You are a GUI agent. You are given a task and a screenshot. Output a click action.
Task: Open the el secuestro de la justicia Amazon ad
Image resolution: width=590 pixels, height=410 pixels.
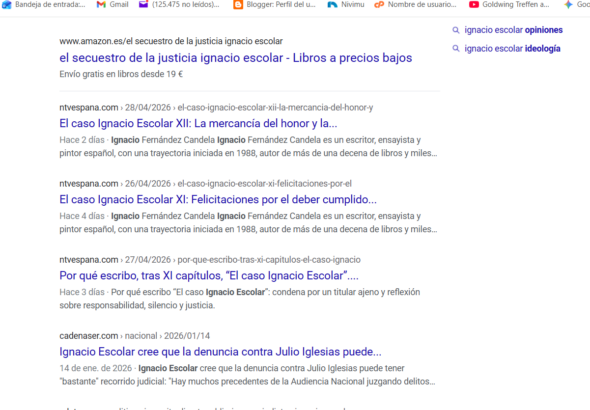tap(236, 58)
